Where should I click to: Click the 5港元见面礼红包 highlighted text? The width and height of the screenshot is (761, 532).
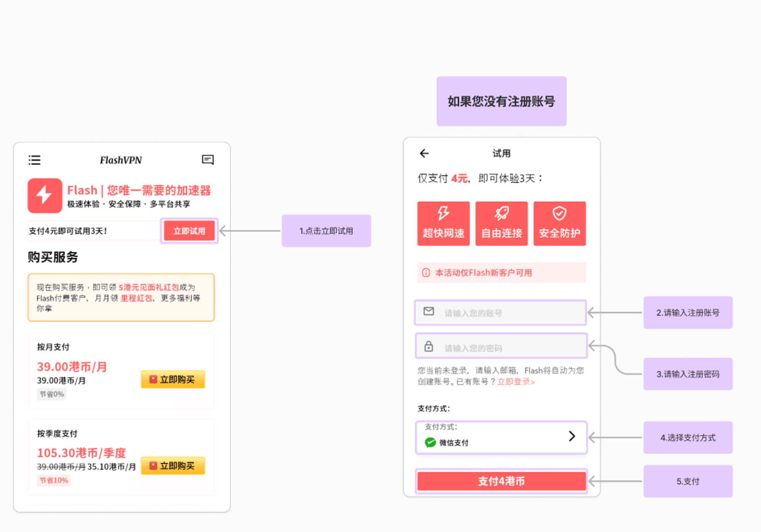tap(149, 287)
